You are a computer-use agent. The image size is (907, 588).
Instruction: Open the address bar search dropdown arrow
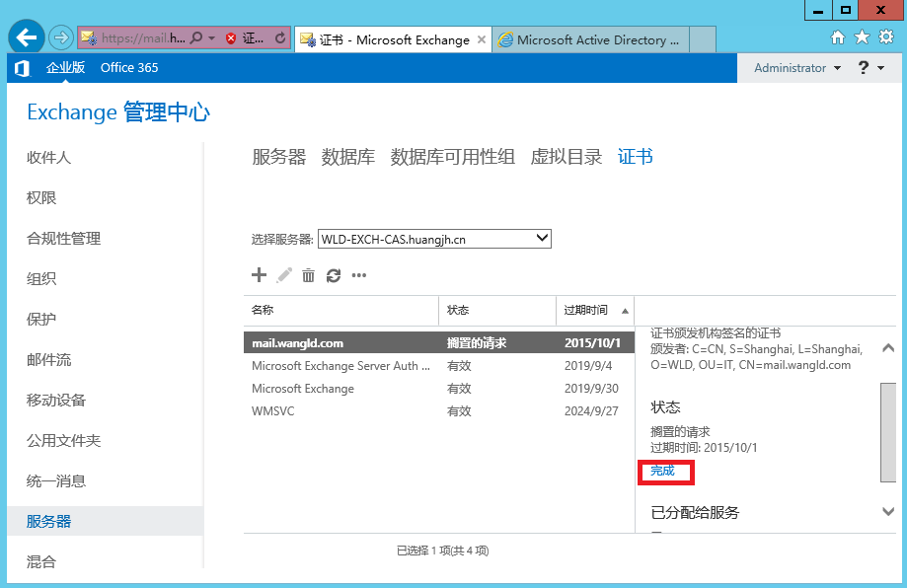click(x=212, y=38)
